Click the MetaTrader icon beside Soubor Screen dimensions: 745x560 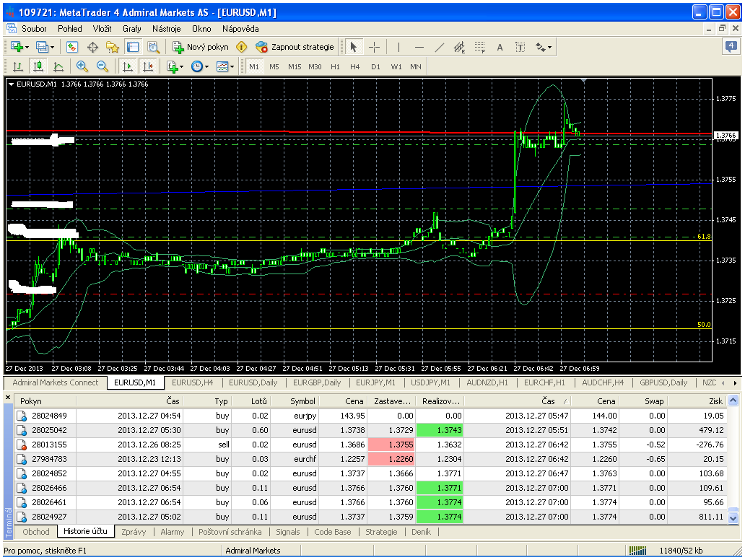click(x=11, y=28)
